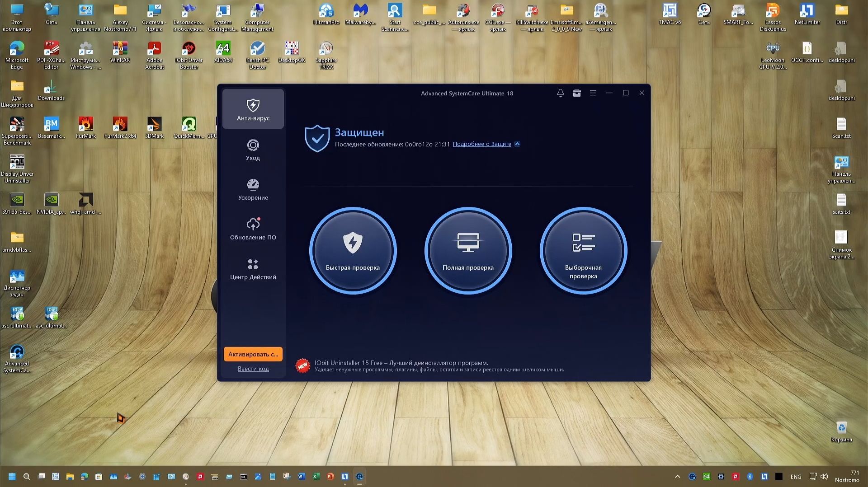The height and width of the screenshot is (487, 868).
Task: Open the Ввести код link
Action: [x=253, y=369]
